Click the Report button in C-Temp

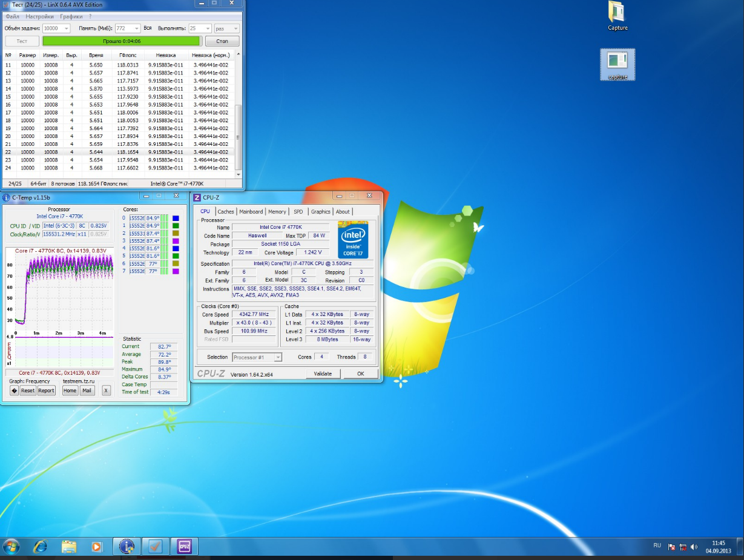click(x=47, y=390)
